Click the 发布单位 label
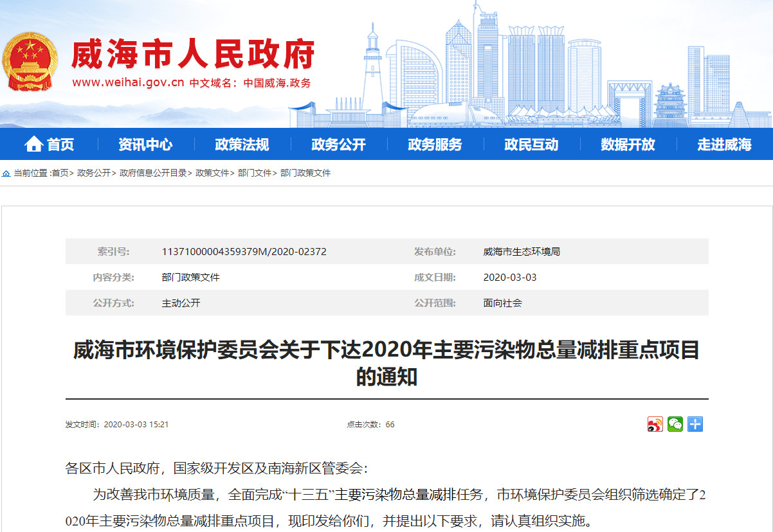Image resolution: width=773 pixels, height=532 pixels. [x=435, y=252]
